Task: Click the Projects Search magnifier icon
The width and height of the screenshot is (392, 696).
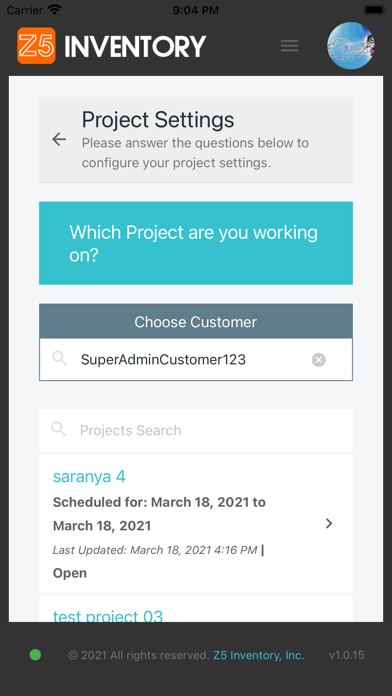Action: [59, 429]
